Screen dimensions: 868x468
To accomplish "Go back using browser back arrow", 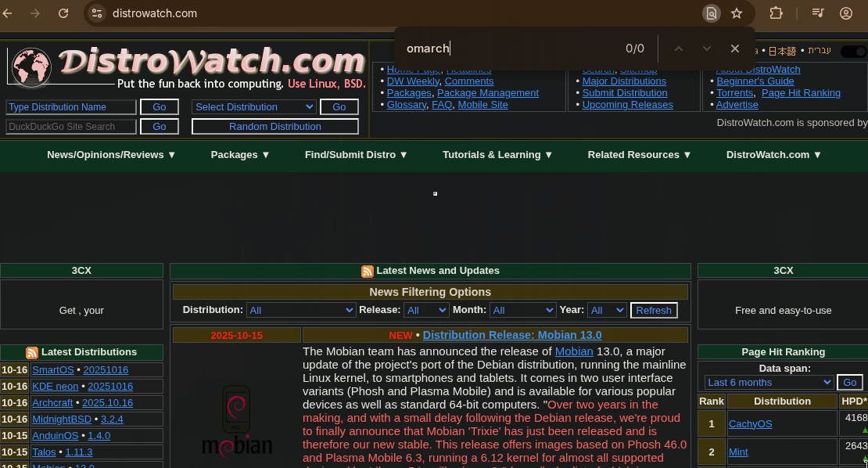I will tap(8, 13).
